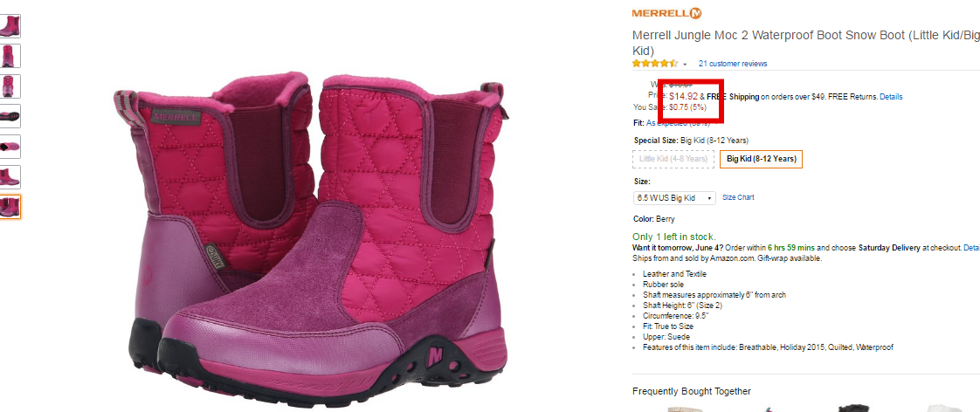Open the 6.5 W US Big Kid size dropdown
The height and width of the screenshot is (412, 980).
(674, 198)
